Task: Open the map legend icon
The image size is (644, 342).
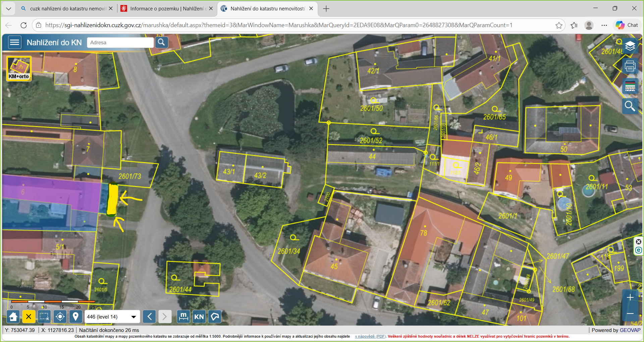Action: [x=630, y=86]
